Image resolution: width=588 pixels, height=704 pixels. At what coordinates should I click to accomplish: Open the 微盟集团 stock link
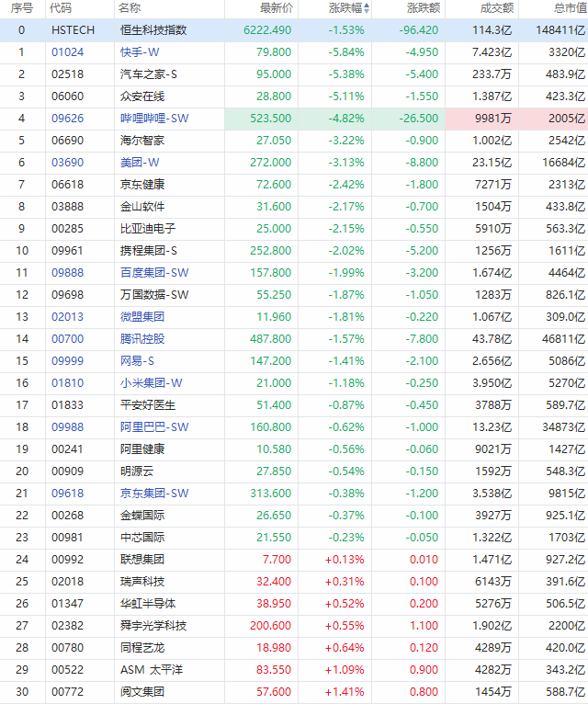pos(142,316)
